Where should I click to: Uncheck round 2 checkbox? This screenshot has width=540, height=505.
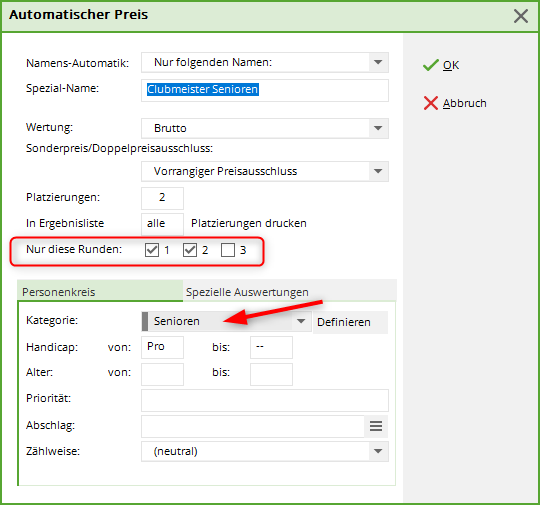click(190, 250)
